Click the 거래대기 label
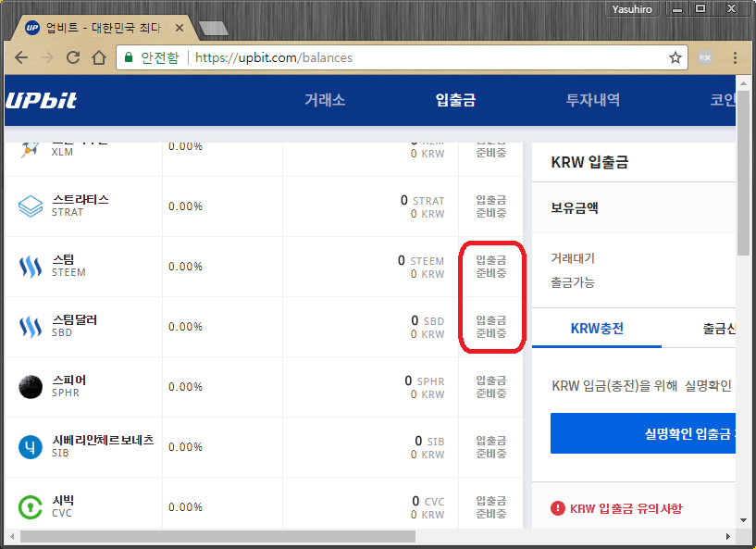This screenshot has height=549, width=756. (573, 258)
